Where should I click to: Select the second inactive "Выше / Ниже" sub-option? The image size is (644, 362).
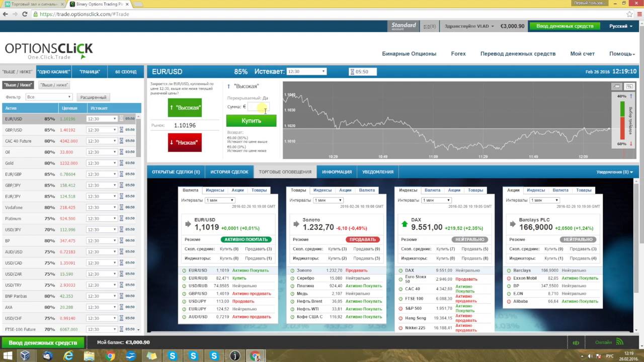click(x=54, y=85)
